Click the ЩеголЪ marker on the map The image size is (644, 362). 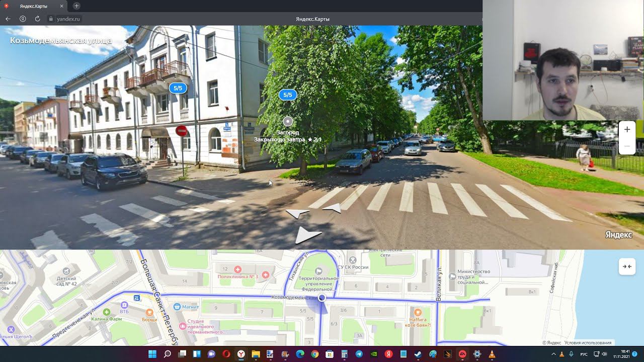pyautogui.click(x=11, y=330)
